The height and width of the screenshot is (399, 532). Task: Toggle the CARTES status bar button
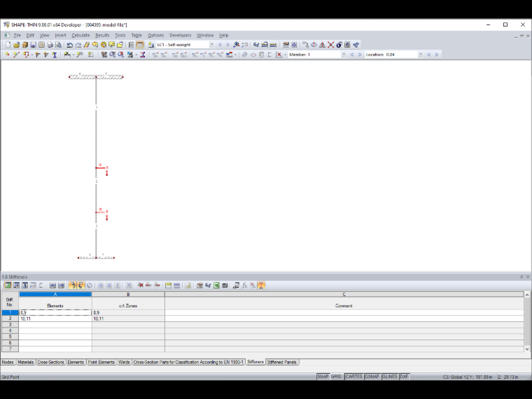tap(354, 377)
